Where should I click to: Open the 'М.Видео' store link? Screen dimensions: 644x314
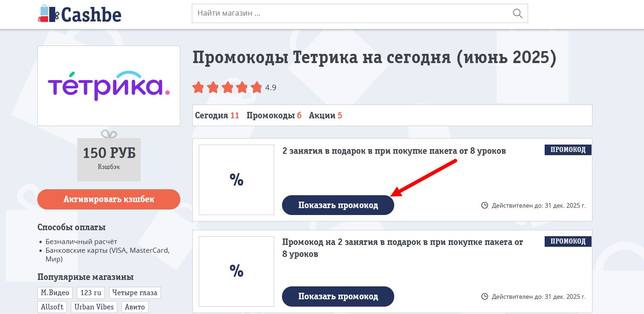tap(55, 293)
